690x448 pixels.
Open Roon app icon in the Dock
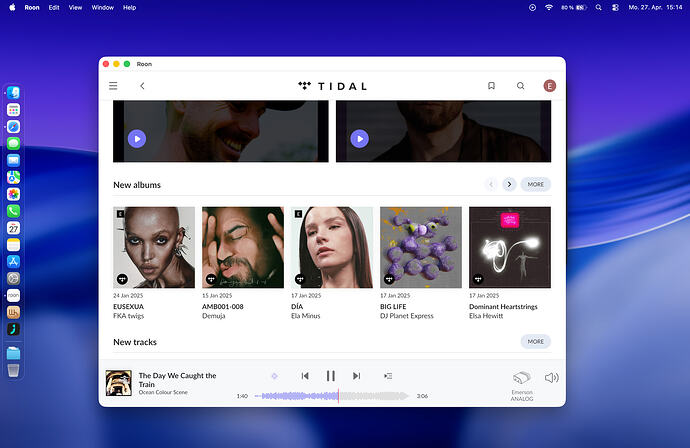[x=13, y=295]
